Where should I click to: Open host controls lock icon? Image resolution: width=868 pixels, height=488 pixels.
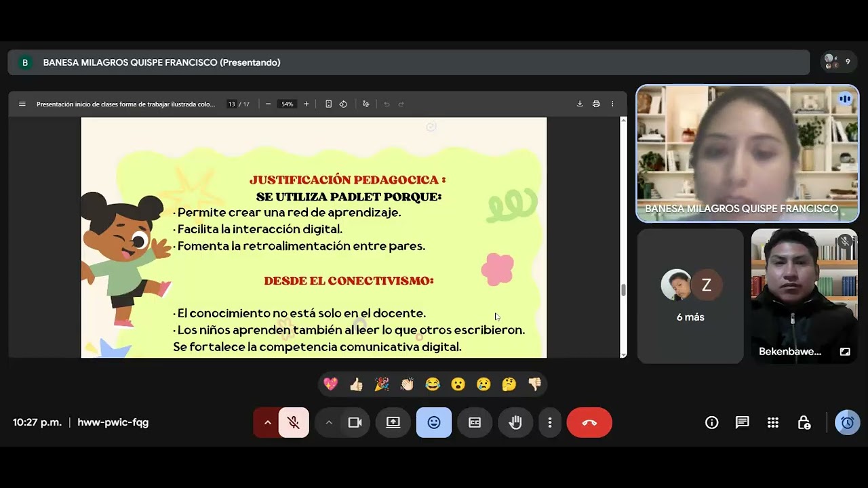pos(804,422)
